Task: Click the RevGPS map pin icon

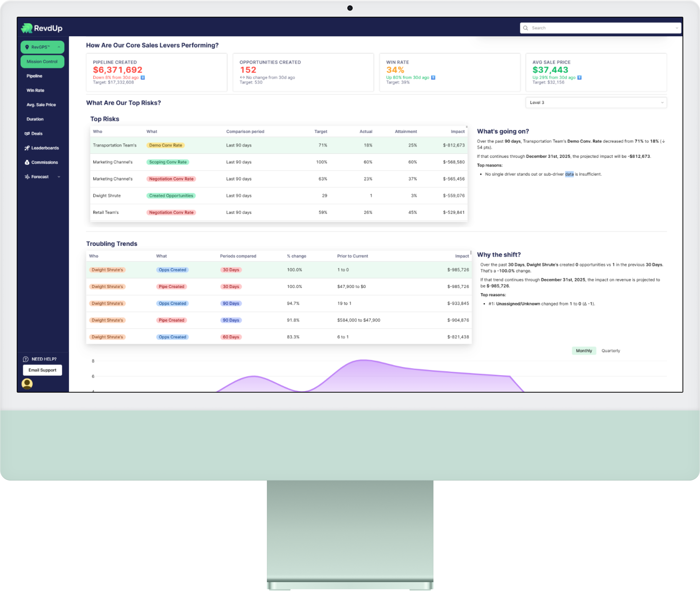Action: [x=27, y=47]
